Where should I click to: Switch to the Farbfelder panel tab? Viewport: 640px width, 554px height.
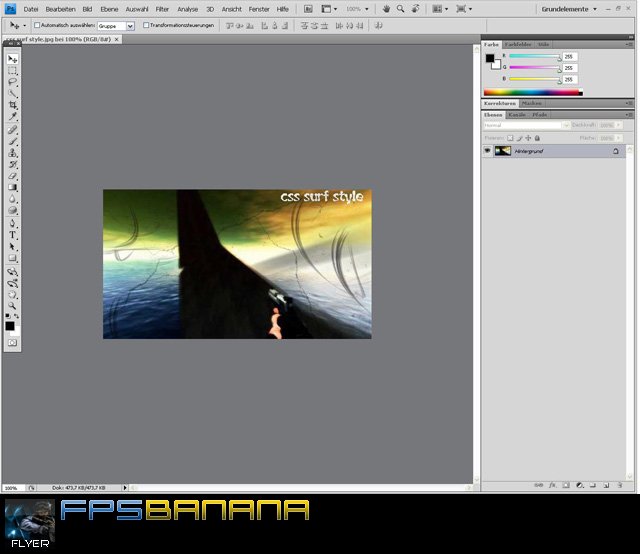(x=518, y=45)
